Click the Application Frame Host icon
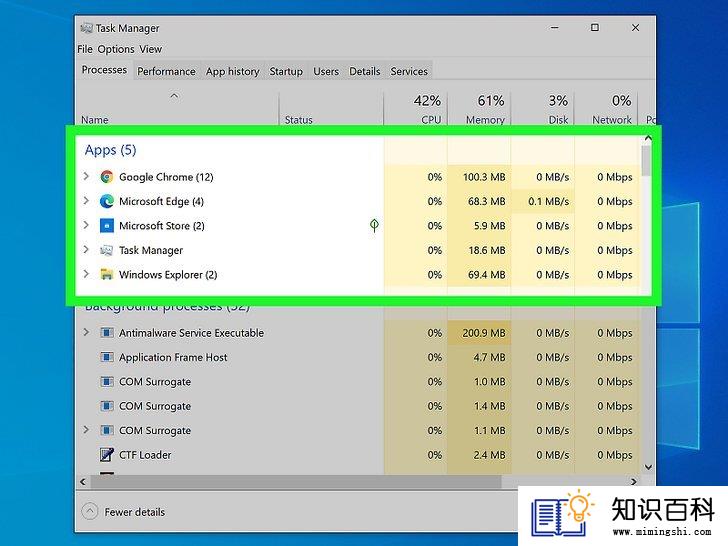This screenshot has width=728, height=546. coord(107,357)
